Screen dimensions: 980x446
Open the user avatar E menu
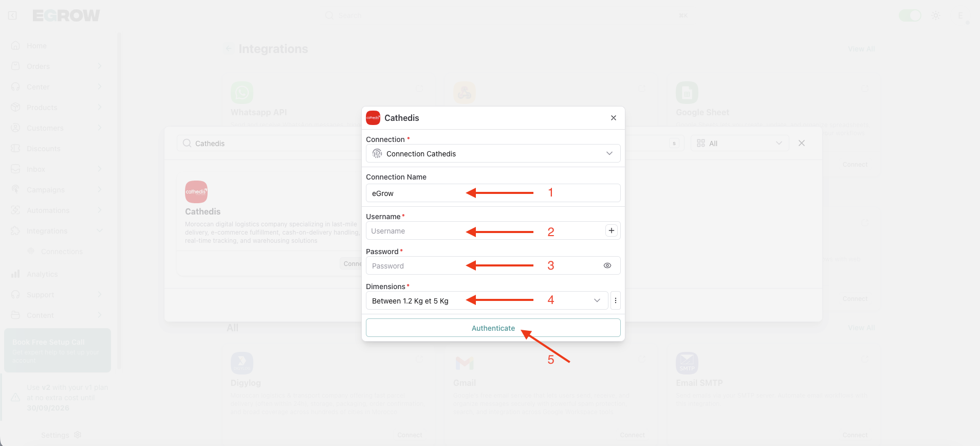[x=960, y=15]
